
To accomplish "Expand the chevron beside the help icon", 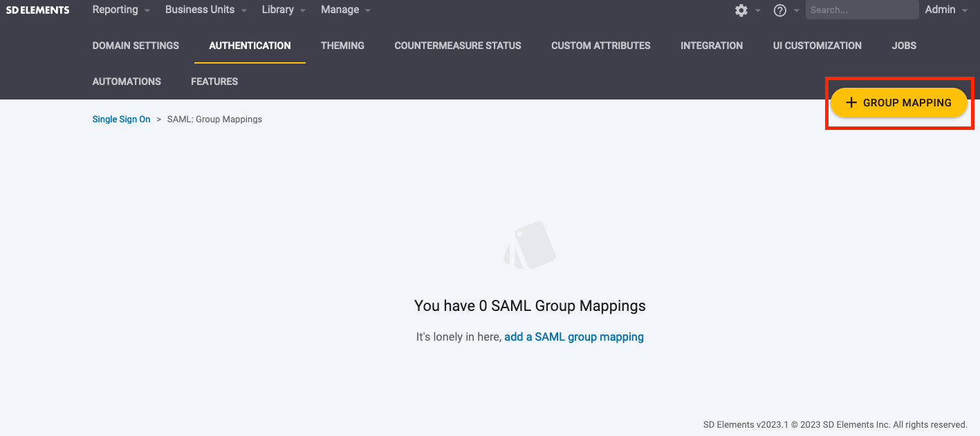I will pos(795,11).
